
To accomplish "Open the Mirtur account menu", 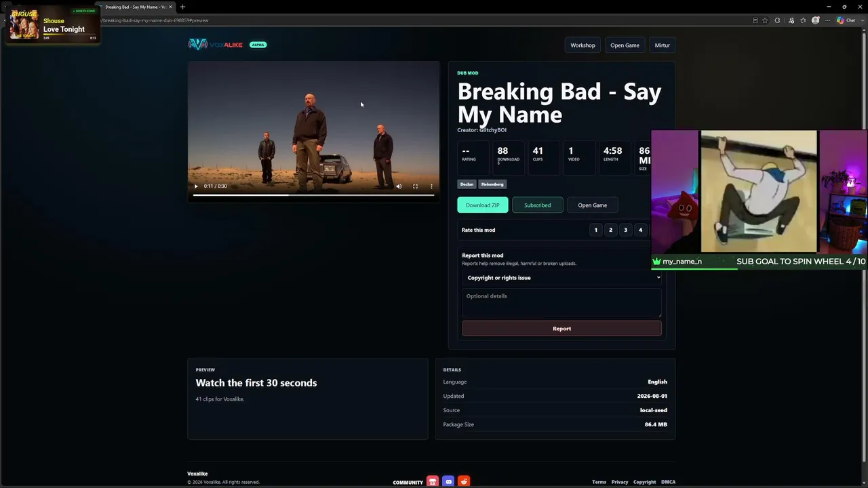I will [662, 45].
